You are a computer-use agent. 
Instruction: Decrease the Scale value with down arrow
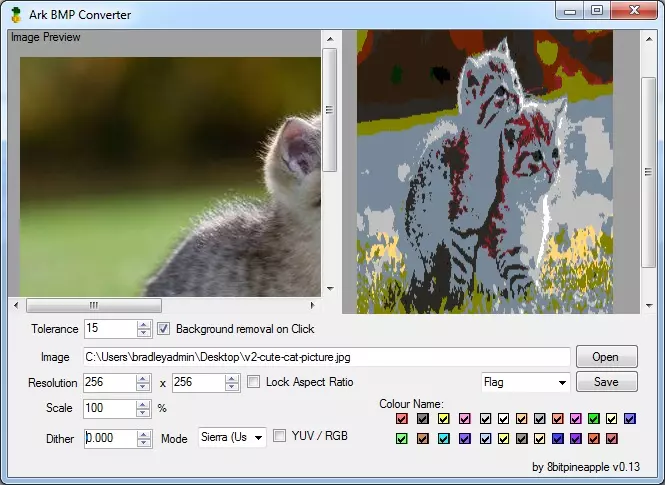coord(144,413)
